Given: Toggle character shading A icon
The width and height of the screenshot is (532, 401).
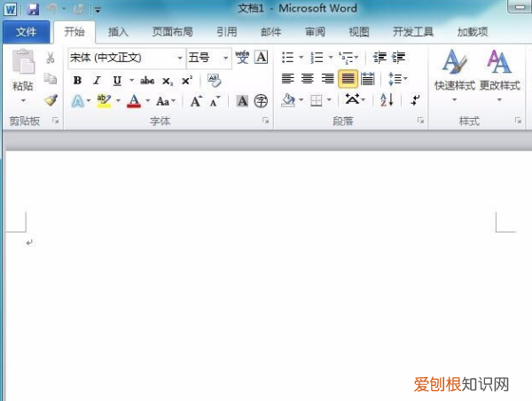Looking at the screenshot, I should pyautogui.click(x=242, y=101).
